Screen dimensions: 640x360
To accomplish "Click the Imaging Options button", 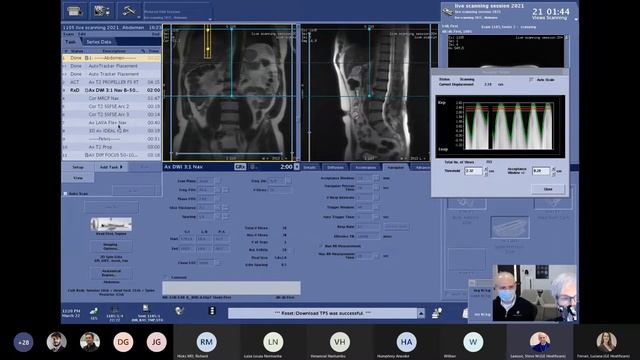I will (x=111, y=246).
